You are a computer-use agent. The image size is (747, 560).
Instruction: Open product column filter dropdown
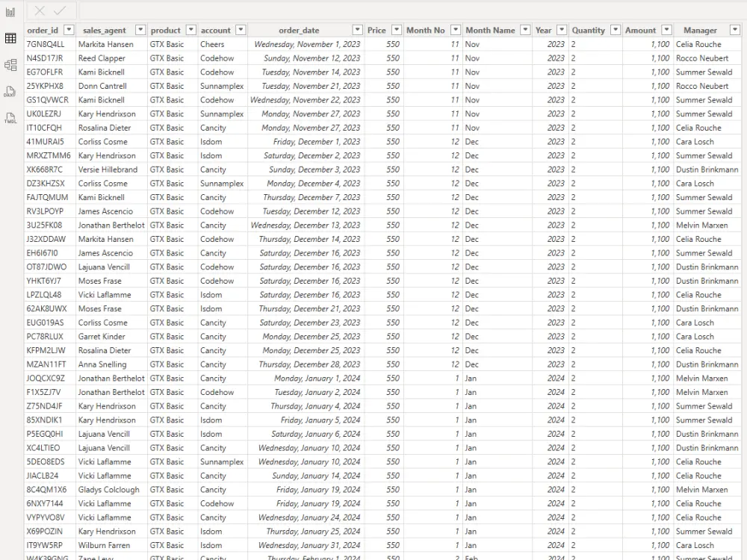click(191, 30)
